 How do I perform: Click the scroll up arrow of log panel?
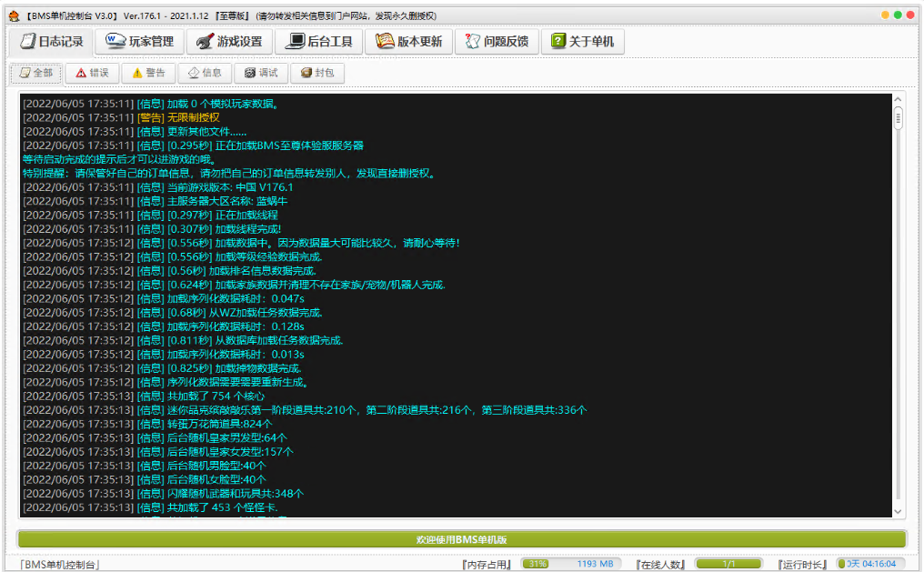click(x=898, y=99)
